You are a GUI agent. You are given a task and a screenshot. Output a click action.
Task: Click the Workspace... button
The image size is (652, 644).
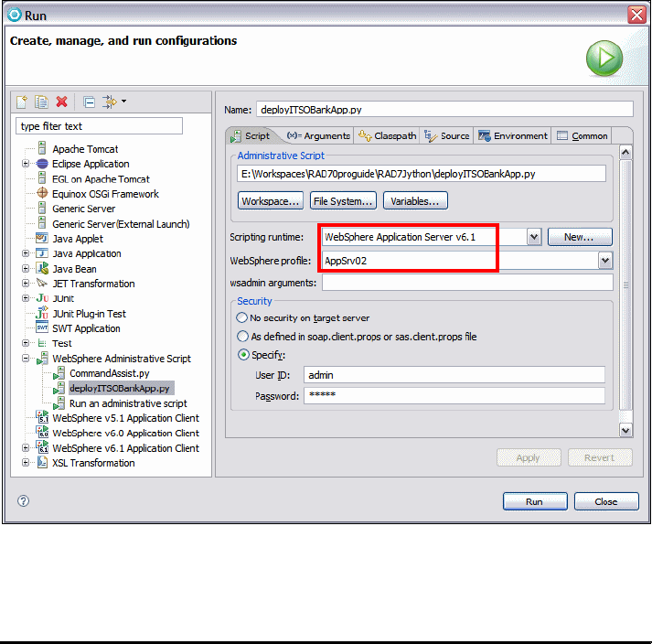pyautogui.click(x=271, y=201)
